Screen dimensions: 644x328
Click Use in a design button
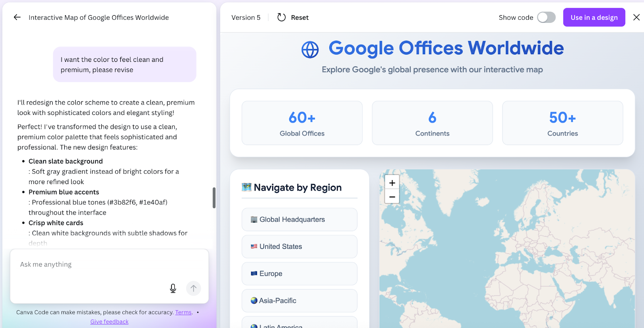click(594, 17)
